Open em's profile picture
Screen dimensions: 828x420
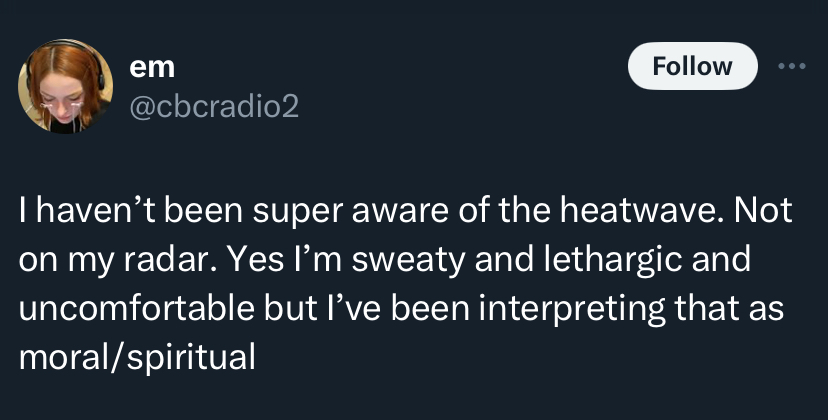pyautogui.click(x=65, y=86)
